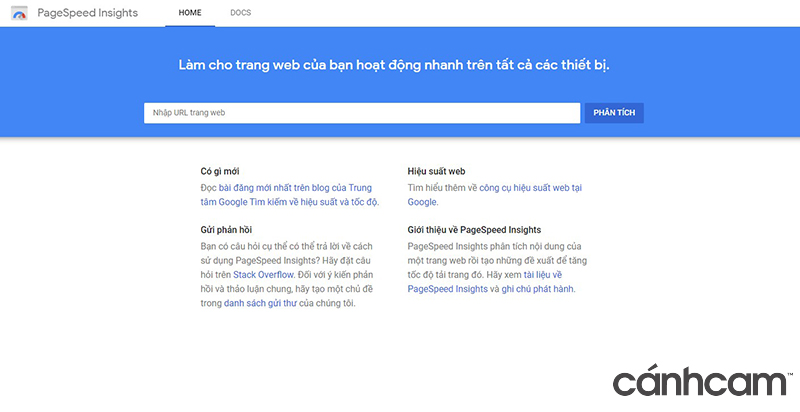Open the 'công cụ hiệu suất web tại Google' link

tap(494, 195)
